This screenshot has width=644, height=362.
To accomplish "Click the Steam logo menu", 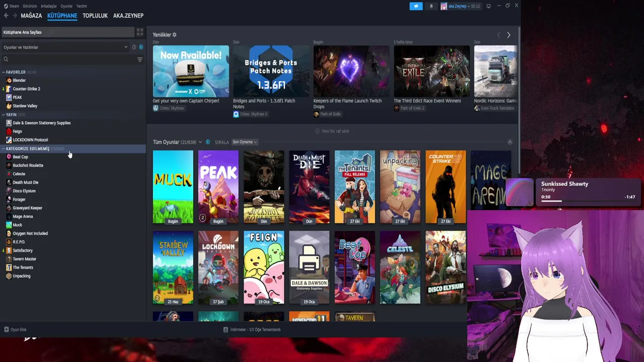I will (6, 6).
